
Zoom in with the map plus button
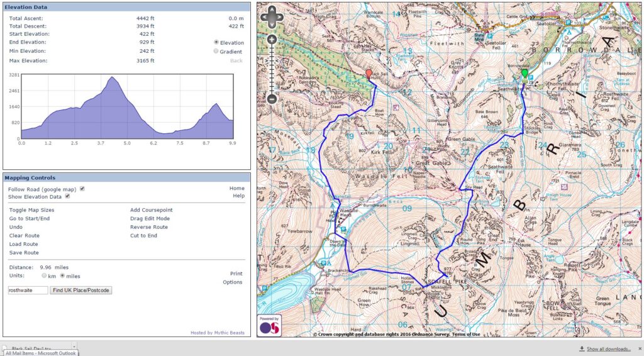click(272, 40)
